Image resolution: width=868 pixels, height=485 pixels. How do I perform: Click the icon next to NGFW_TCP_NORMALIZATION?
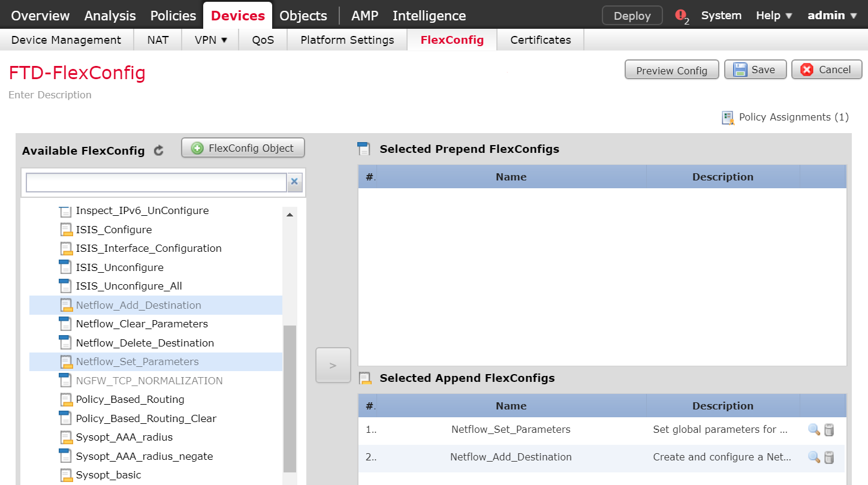click(65, 381)
